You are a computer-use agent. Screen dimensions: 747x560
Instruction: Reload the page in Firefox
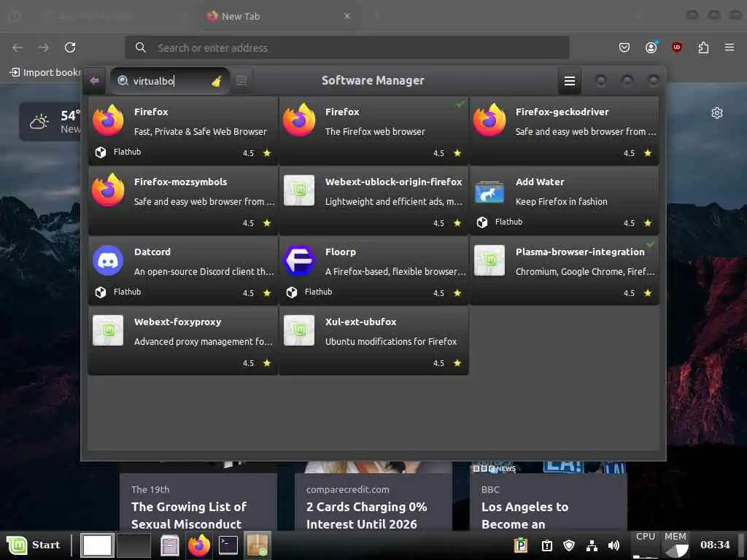(x=70, y=47)
